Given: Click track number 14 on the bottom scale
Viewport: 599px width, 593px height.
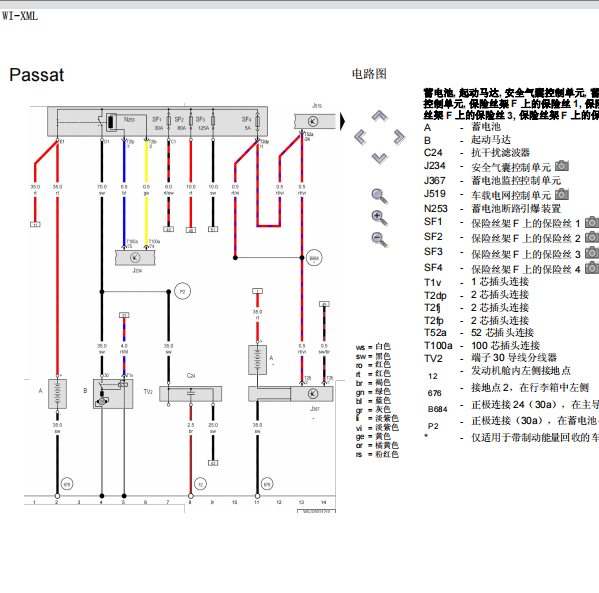Looking at the screenshot, I should click(x=324, y=502).
